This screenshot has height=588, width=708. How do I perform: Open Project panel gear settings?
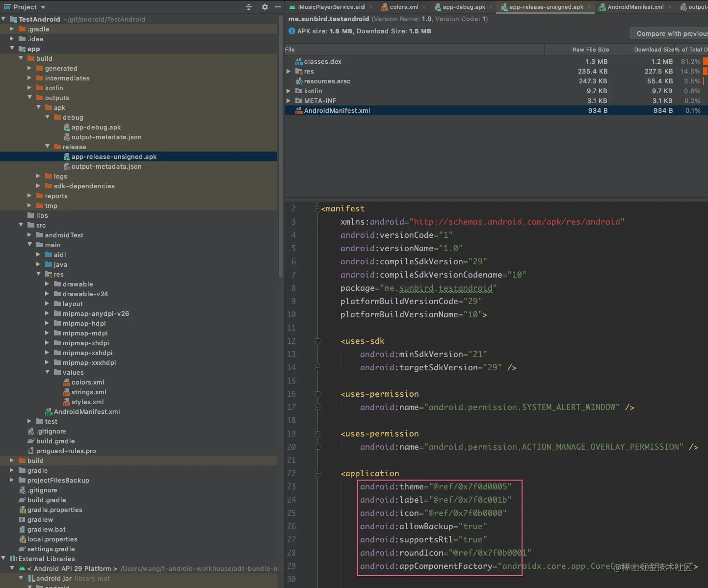[265, 7]
